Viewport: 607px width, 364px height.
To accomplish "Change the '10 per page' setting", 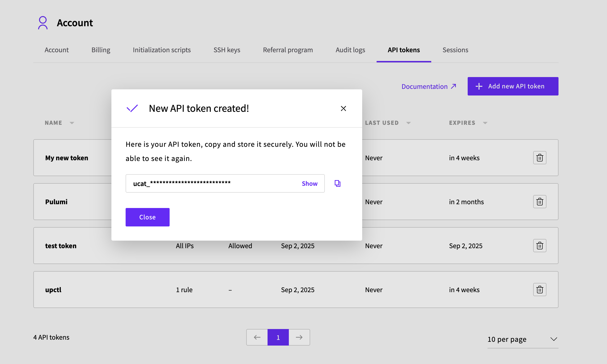I will click(523, 339).
